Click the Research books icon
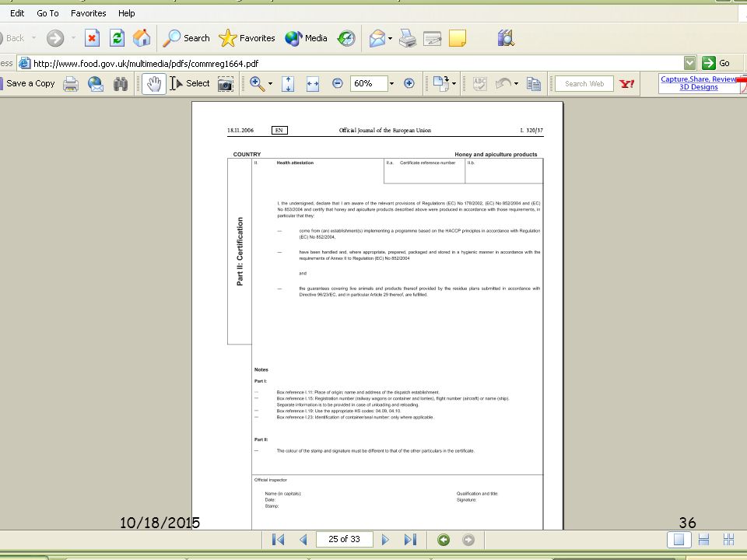The image size is (747, 560). (x=506, y=38)
